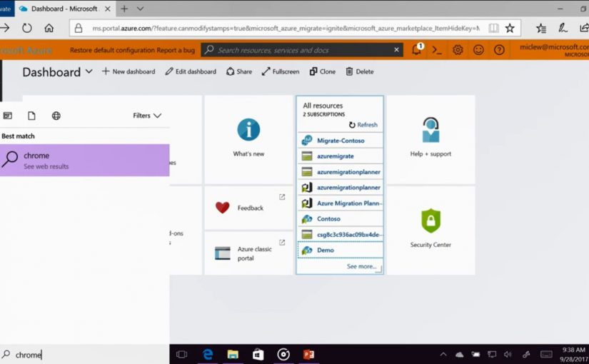The image size is (589, 364).
Task: Launch Azure Cloud Shell
Action: click(x=437, y=50)
